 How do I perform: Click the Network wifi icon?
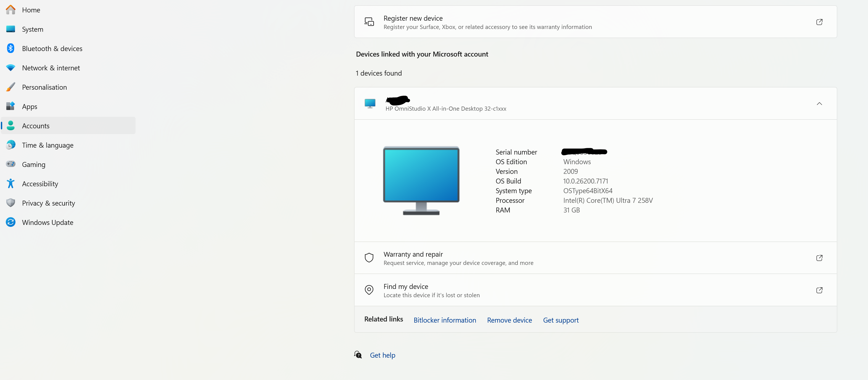pyautogui.click(x=10, y=68)
